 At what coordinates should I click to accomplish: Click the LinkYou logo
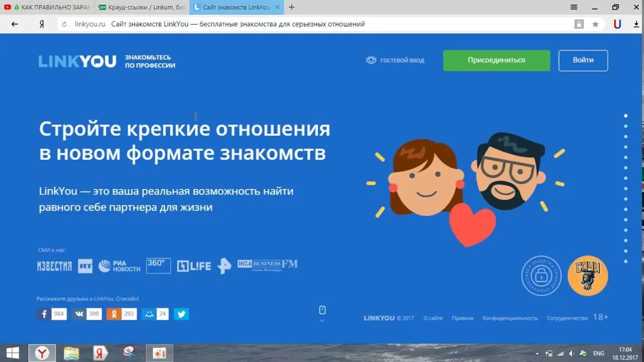(77, 61)
